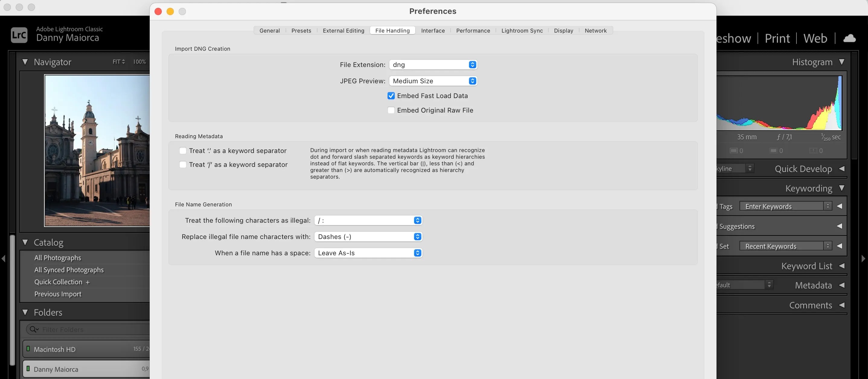Open the Print module

[x=777, y=38]
